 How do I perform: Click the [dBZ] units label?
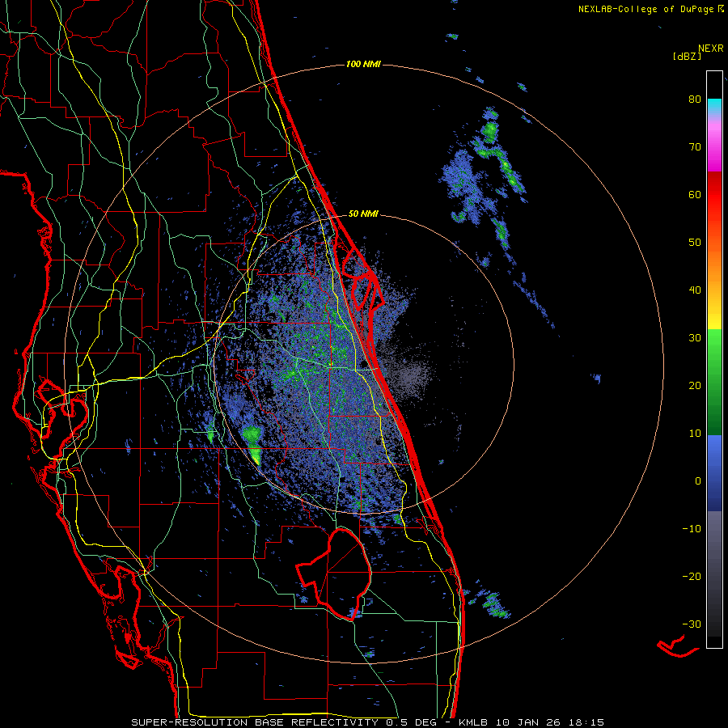(x=687, y=57)
